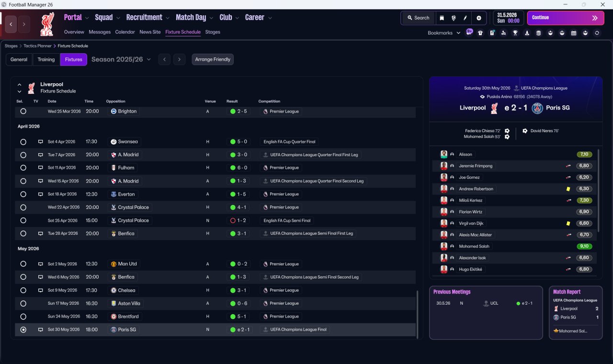The image size is (613, 364).
Task: Open the trophy competitions bookmark icon
Action: [x=515, y=33]
